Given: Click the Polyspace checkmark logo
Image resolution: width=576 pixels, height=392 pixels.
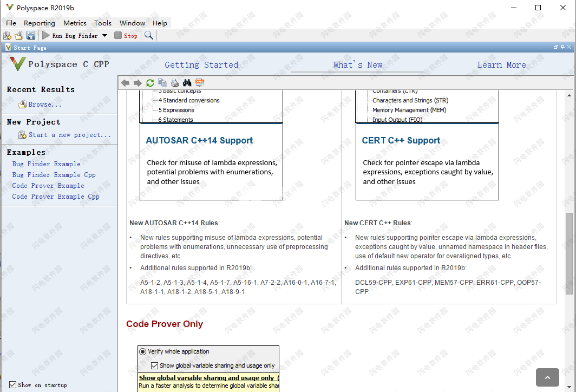Looking at the screenshot, I should tap(17, 63).
